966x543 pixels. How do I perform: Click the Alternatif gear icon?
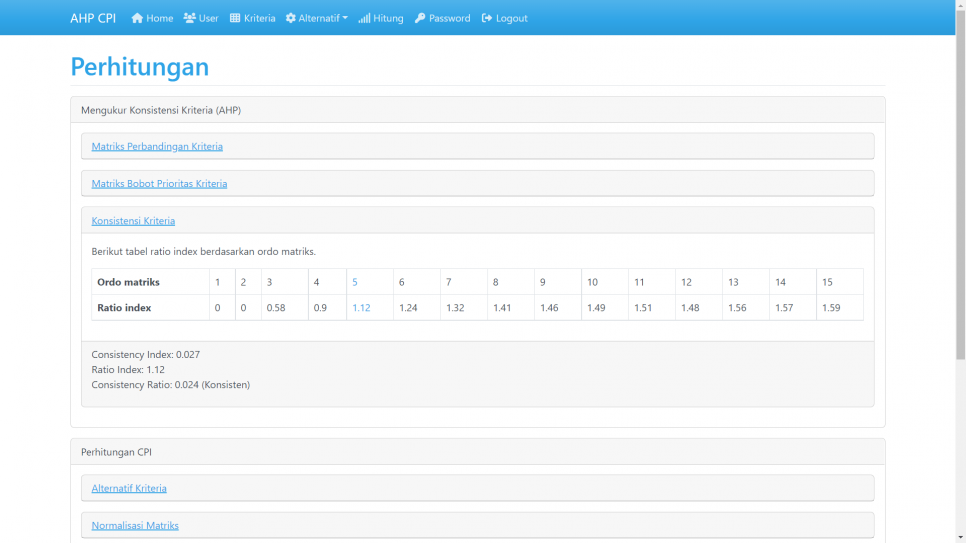[291, 18]
